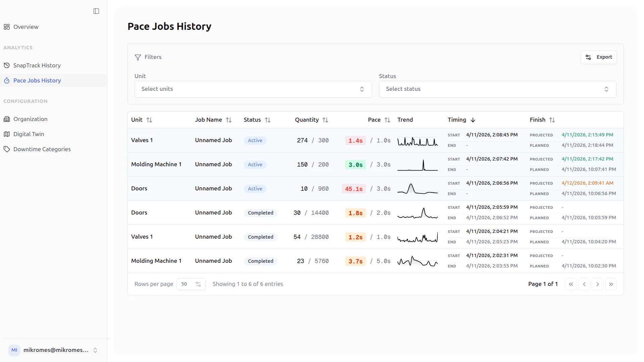Sort by Pace column arrows
This screenshot has width=644, height=362.
point(387,120)
